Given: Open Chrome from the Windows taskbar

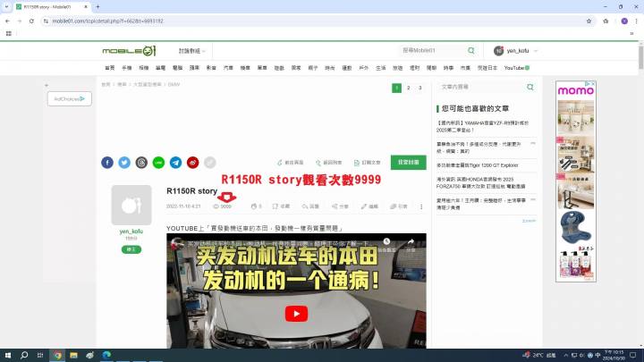Looking at the screenshot, I should tap(58, 355).
